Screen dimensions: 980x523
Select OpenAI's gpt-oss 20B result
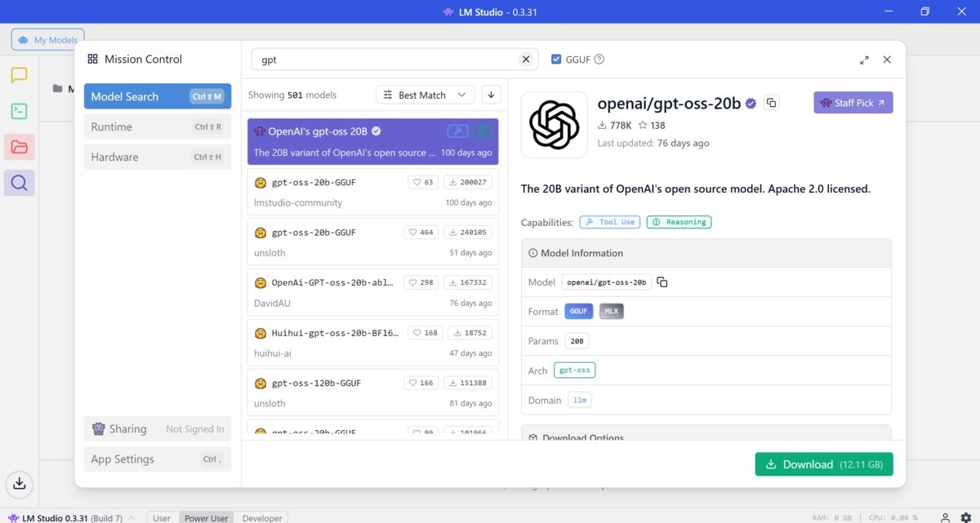click(372, 141)
